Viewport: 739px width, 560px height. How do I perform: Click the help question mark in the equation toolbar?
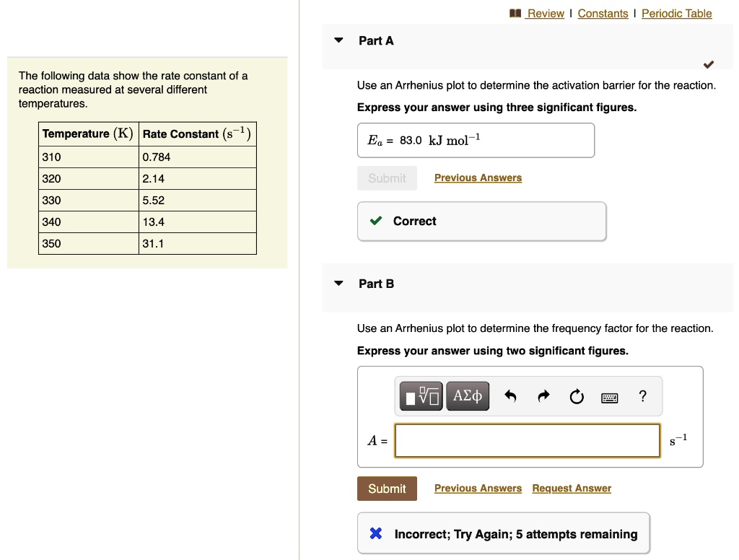point(642,395)
